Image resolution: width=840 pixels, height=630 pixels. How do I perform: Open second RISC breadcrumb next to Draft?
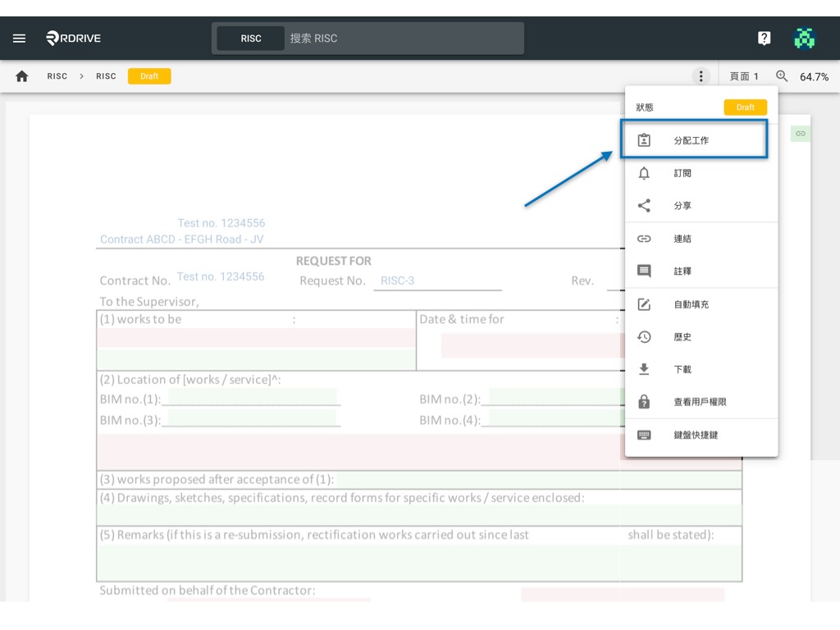pyautogui.click(x=106, y=76)
